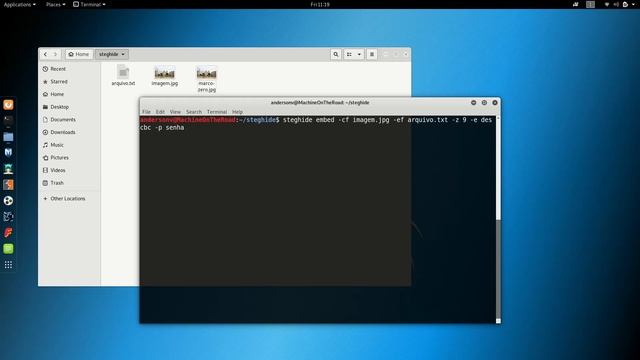
Task: Open the workspace indicator in top bar
Action: tap(591, 4)
